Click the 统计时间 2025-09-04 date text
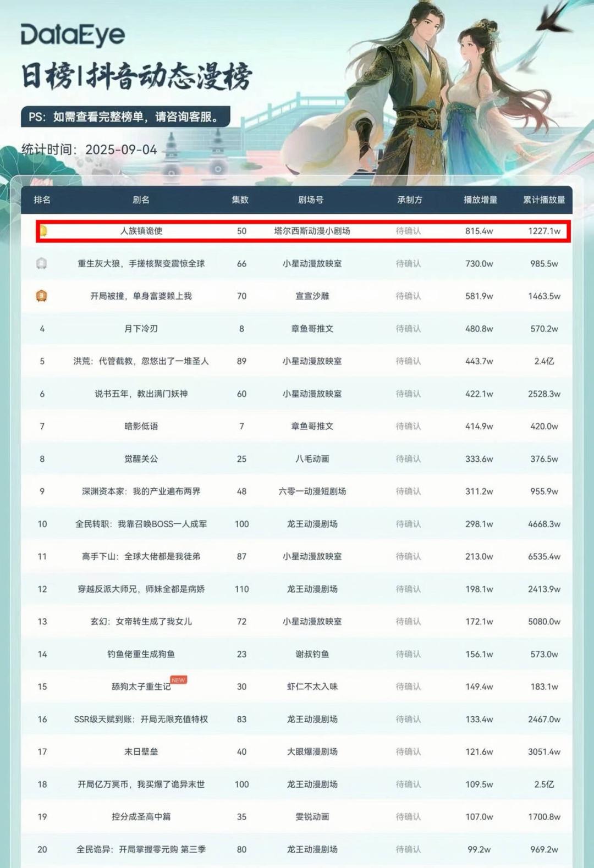This screenshot has height=868, width=594. click(x=89, y=150)
